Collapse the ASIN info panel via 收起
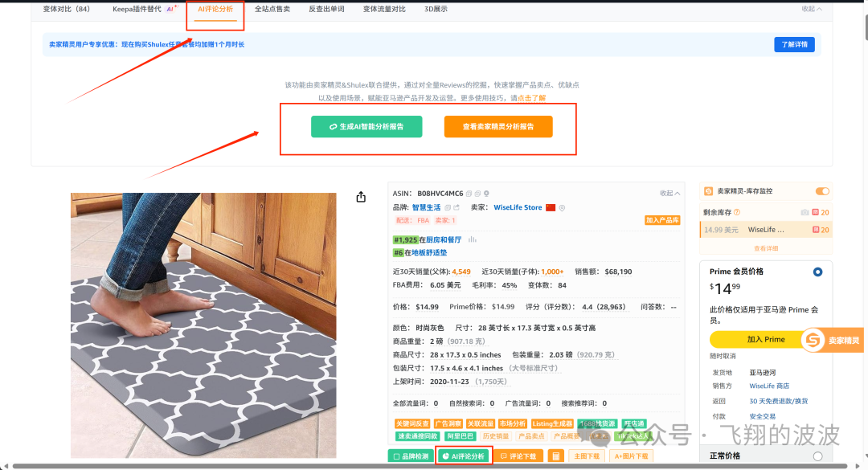 (x=669, y=193)
